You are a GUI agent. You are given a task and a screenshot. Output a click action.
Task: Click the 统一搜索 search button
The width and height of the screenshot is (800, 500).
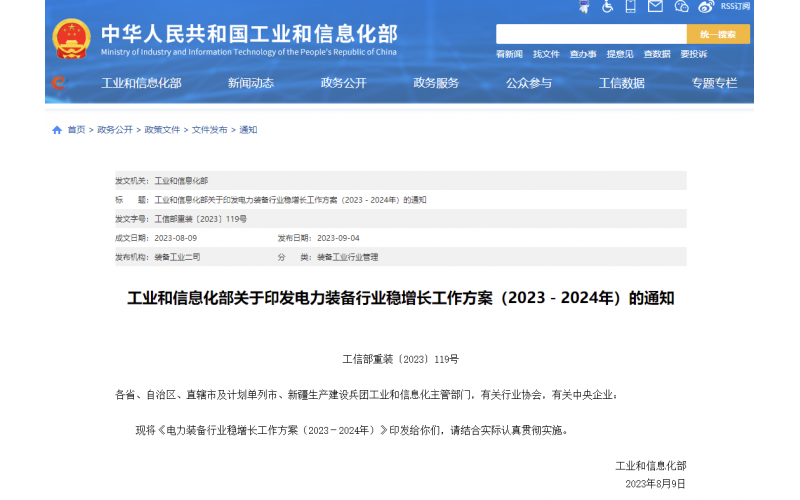718,34
